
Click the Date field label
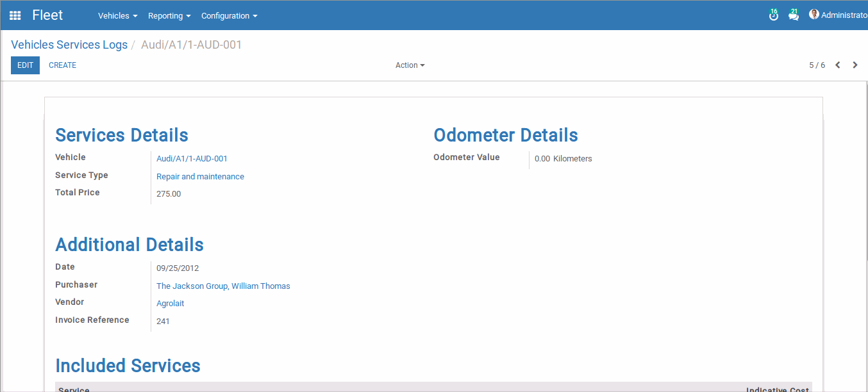tap(65, 266)
